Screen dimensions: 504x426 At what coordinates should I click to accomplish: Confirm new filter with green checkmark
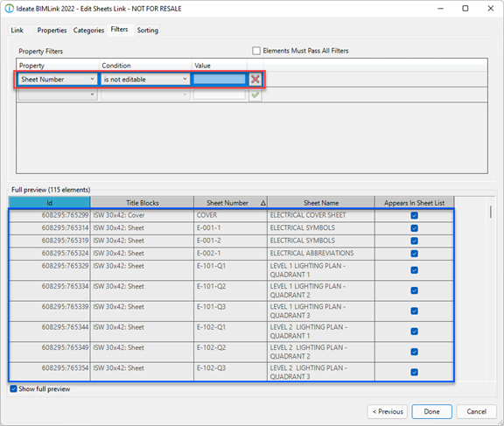point(255,94)
